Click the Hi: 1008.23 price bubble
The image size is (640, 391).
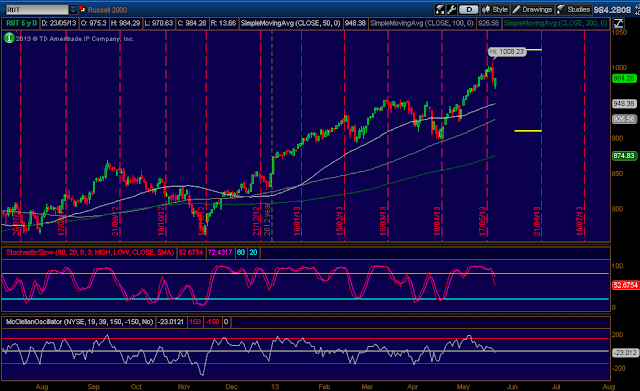pyautogui.click(x=507, y=51)
